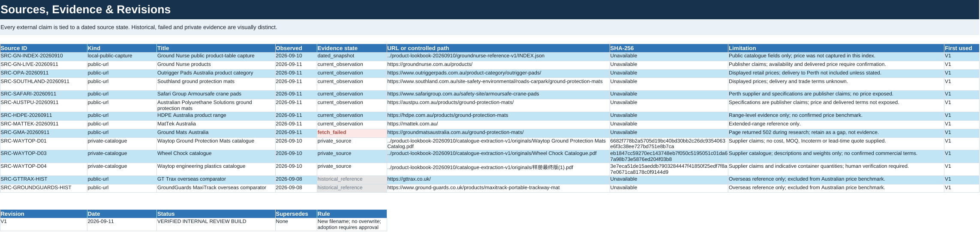Select private-catalogue cell in SRC-WAYTOP-D01 row
This screenshot has height=232, width=980.
click(x=122, y=143)
